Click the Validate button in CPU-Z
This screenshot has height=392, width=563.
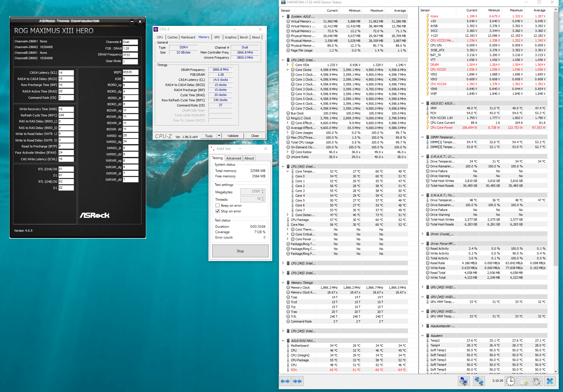(233, 136)
